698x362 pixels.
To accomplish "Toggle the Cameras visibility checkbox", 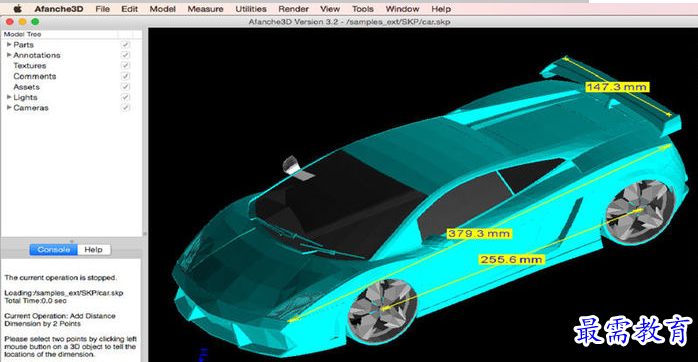I will pyautogui.click(x=126, y=108).
